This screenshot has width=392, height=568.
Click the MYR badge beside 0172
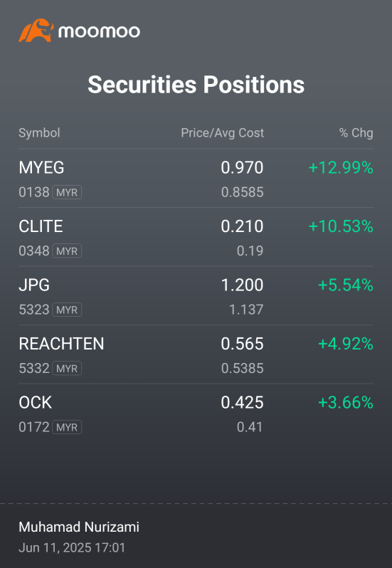(x=67, y=427)
